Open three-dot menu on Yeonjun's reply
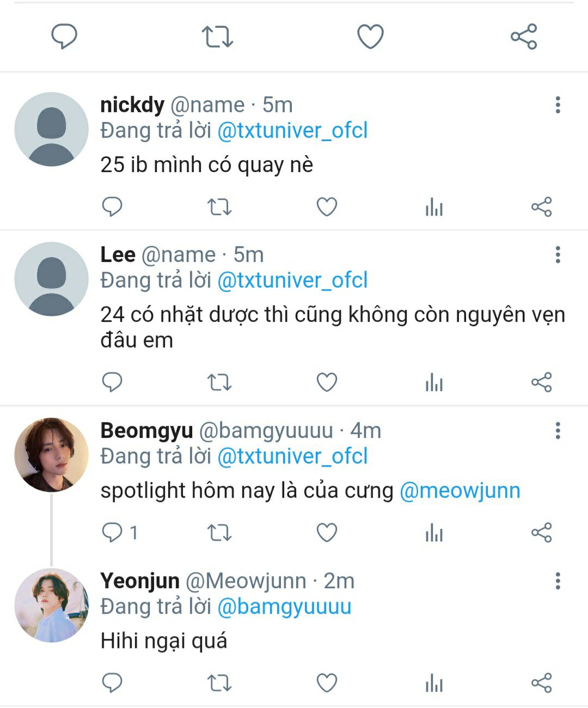This screenshot has height=708, width=588. (558, 581)
